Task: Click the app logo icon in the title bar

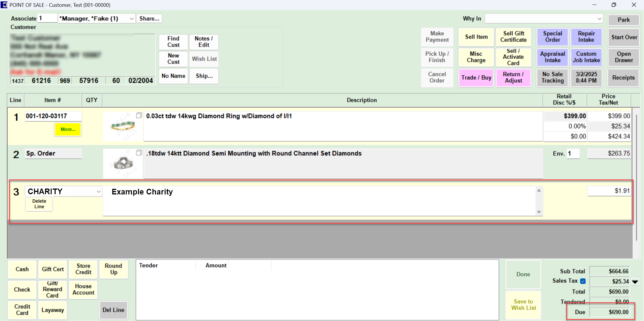Action: tap(4, 5)
